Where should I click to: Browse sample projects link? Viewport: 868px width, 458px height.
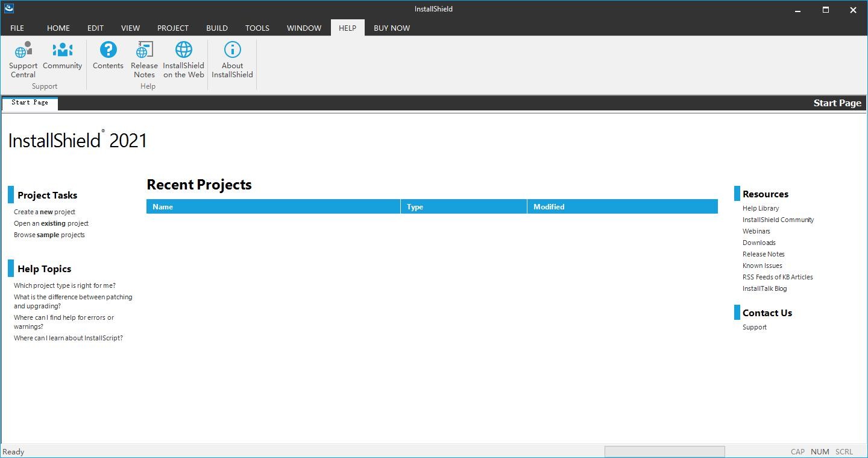[49, 235]
